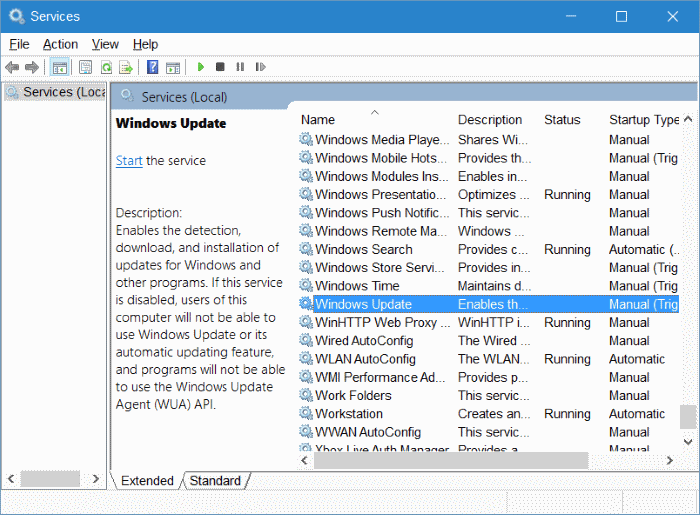The image size is (700, 515).
Task: Open Help with the blue question-mark icon
Action: (x=152, y=67)
